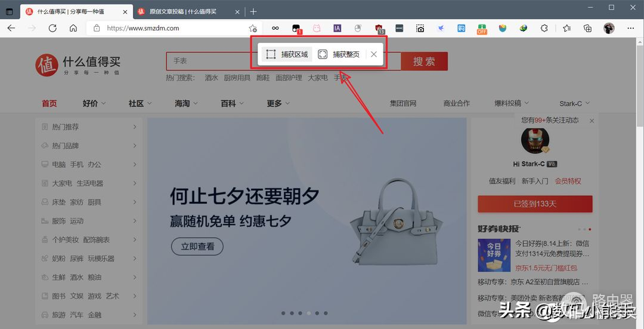Image resolution: width=644 pixels, height=329 pixels.
Task: Click the 会员特权 link
Action: click(x=568, y=181)
